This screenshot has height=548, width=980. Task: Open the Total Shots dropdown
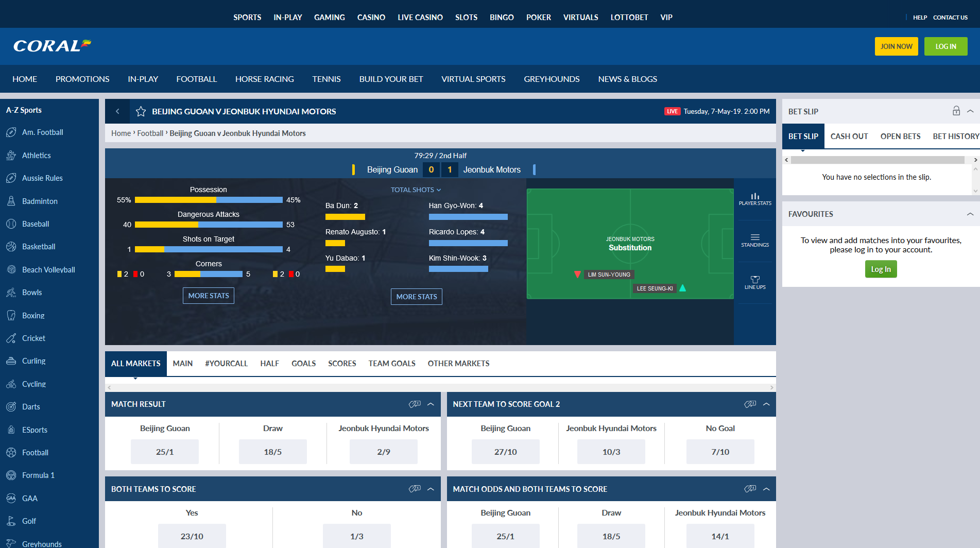416,190
